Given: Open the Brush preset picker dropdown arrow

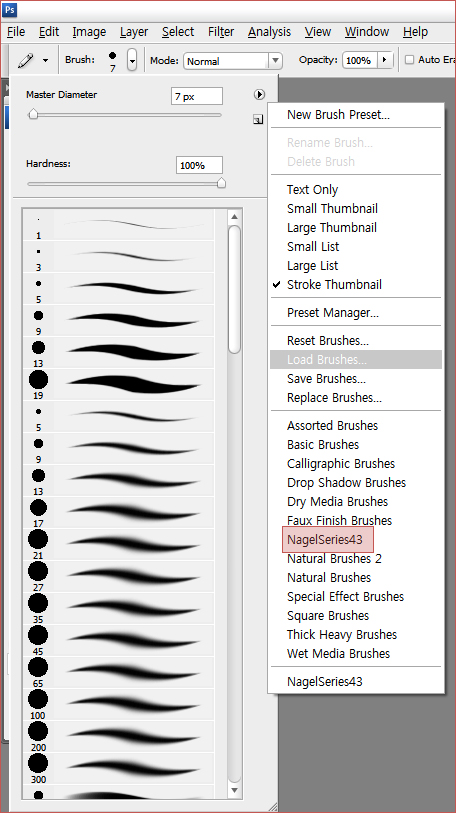Looking at the screenshot, I should coord(132,60).
